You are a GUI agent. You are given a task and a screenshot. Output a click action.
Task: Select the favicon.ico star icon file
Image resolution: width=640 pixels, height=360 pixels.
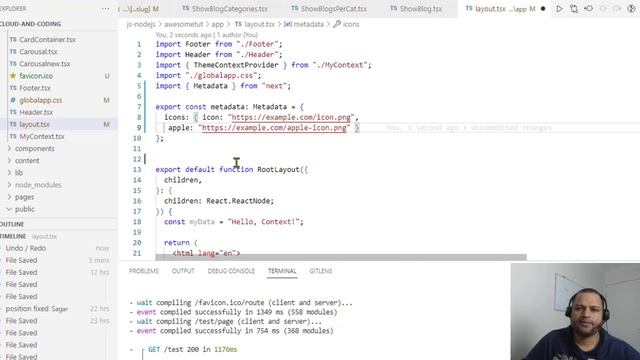point(36,76)
